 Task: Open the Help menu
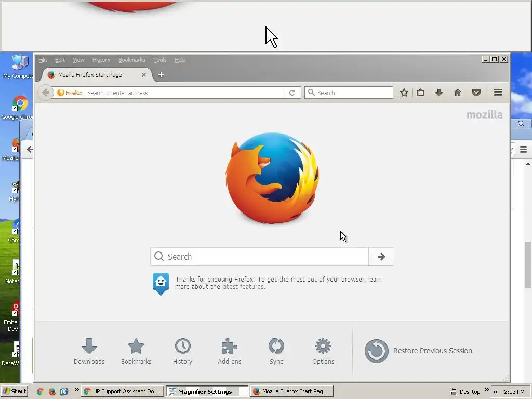(x=180, y=60)
